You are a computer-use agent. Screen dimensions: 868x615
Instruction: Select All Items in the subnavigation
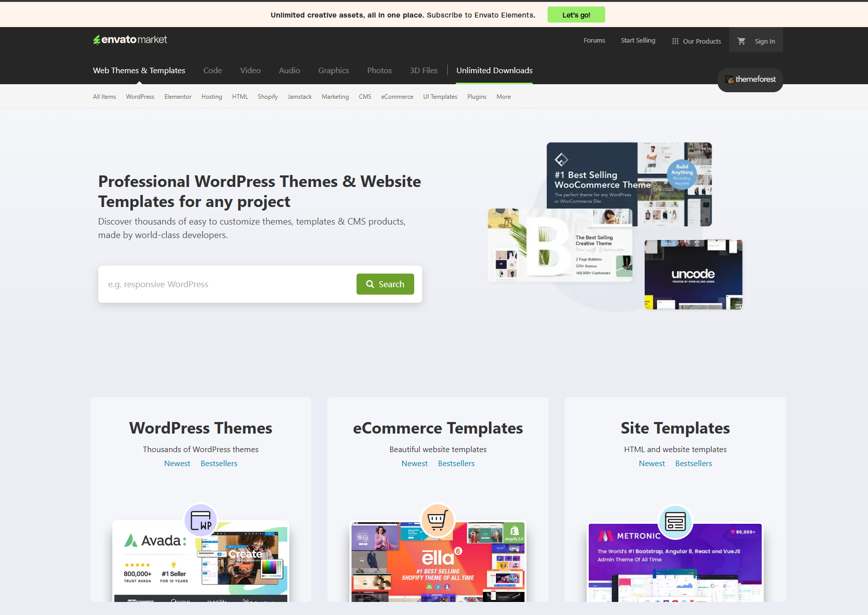coord(104,97)
